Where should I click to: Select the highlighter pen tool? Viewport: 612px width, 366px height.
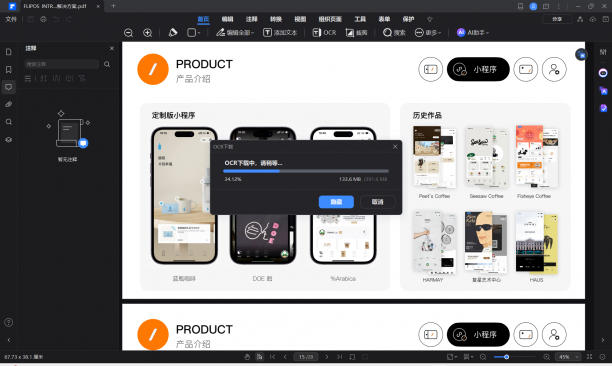tap(173, 33)
